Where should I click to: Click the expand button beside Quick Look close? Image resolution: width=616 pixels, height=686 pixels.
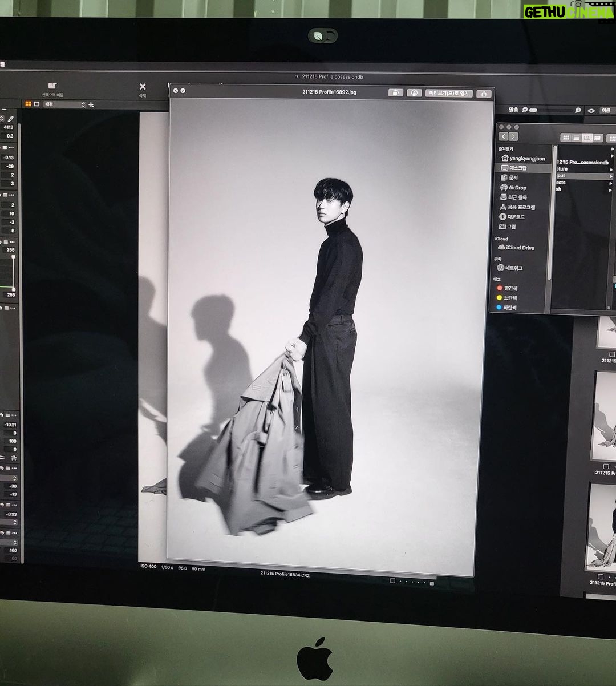click(x=183, y=91)
